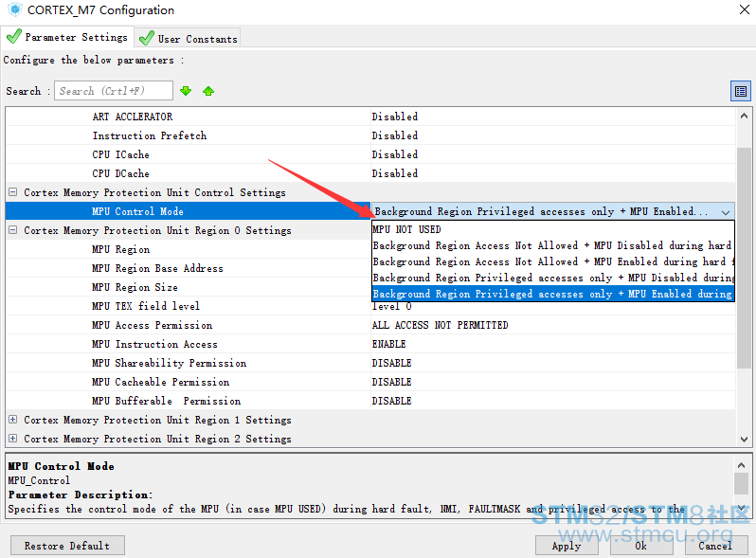
Task: Click the parameter list vertical scrollbar
Action: (x=744, y=237)
